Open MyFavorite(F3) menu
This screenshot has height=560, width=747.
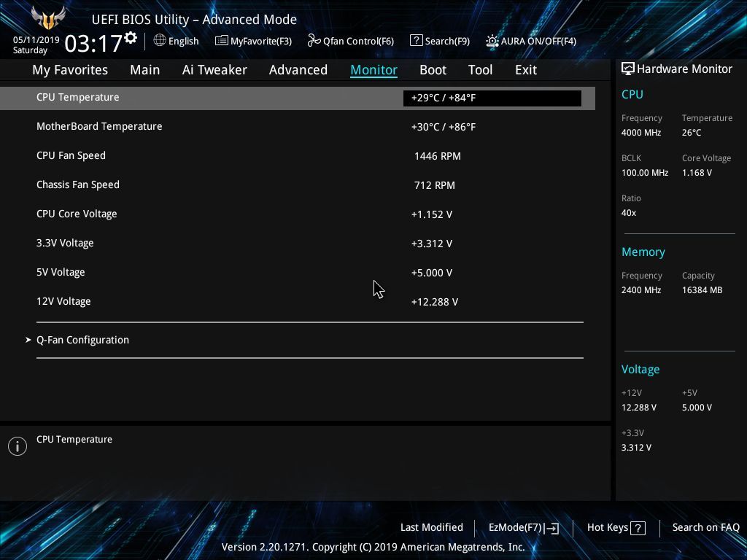click(x=260, y=41)
